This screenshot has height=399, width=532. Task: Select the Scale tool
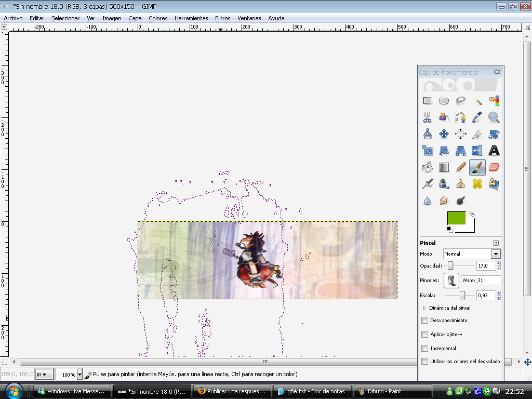click(428, 151)
